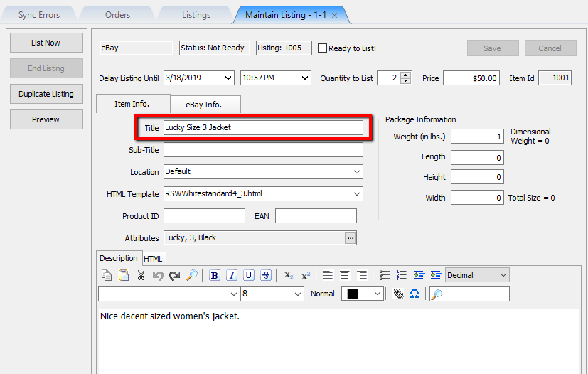This screenshot has width=588, height=374.
Task: Select the Item Info. tab
Action: tap(132, 104)
